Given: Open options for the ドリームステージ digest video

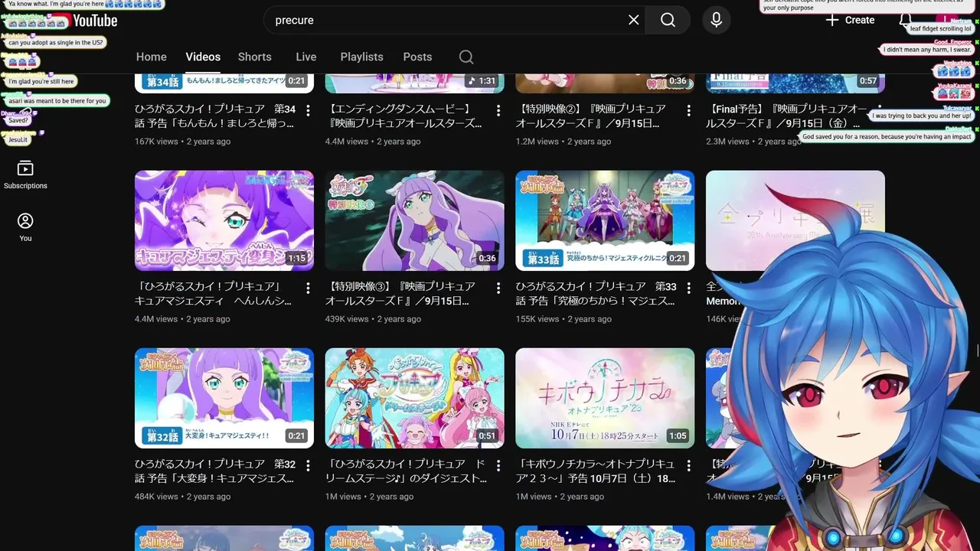Looking at the screenshot, I should [x=498, y=466].
